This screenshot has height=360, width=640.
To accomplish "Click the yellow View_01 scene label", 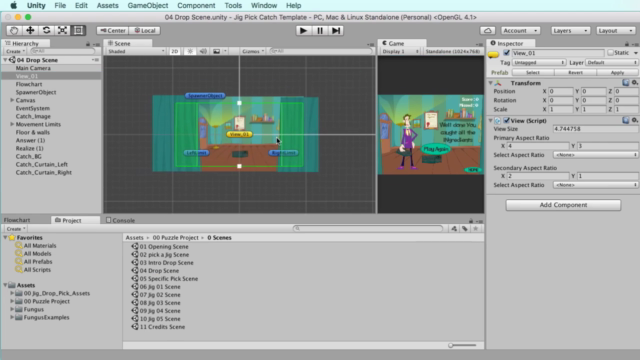I will coord(239,134).
